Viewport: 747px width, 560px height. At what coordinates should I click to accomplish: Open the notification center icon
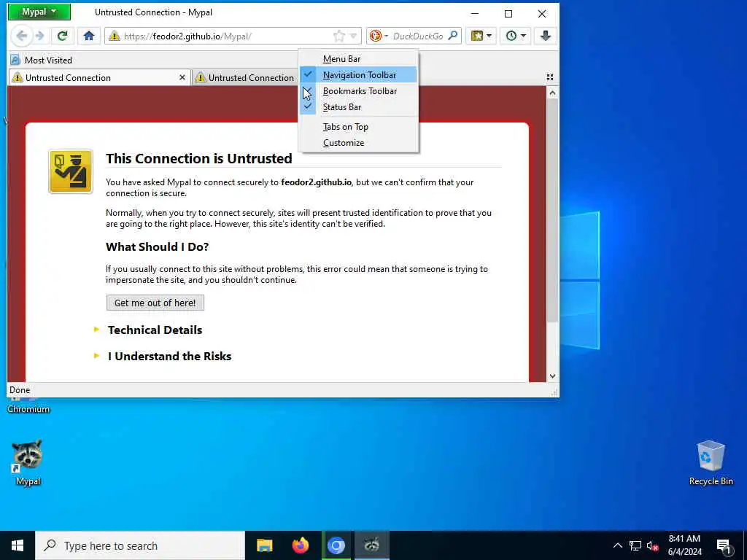(x=724, y=545)
